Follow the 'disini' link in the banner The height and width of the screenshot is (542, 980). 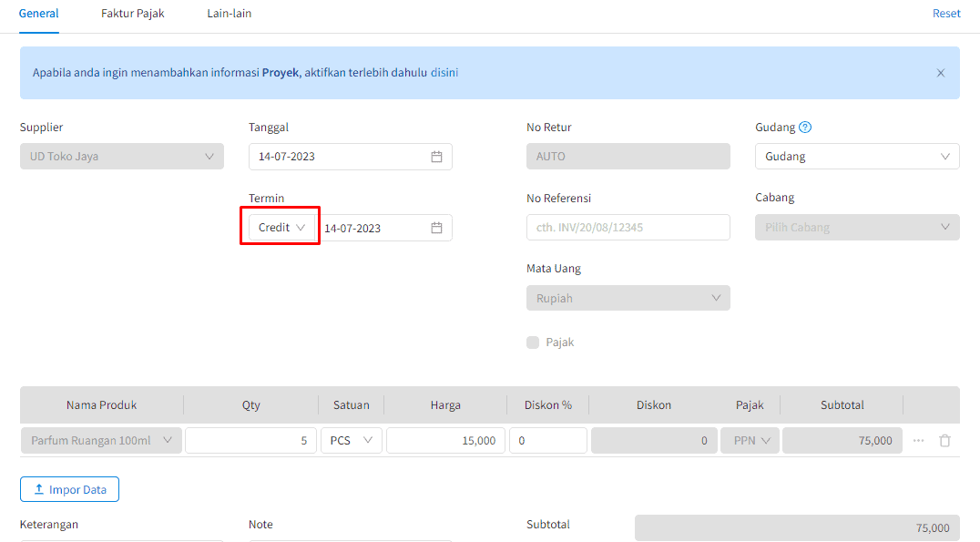pos(444,73)
